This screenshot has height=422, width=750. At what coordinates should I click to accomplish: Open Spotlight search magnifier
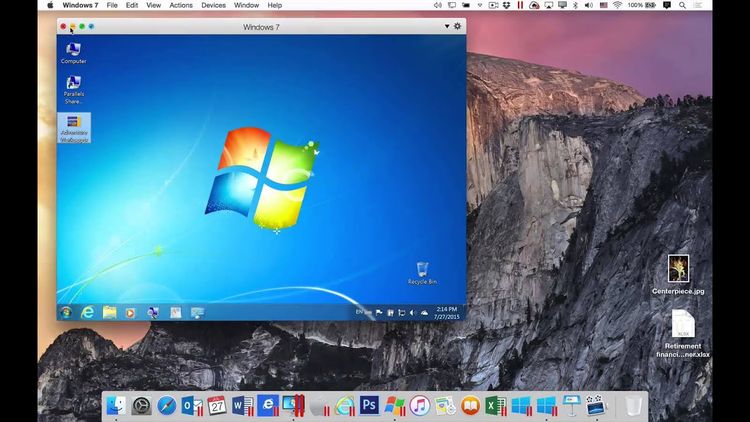point(682,5)
